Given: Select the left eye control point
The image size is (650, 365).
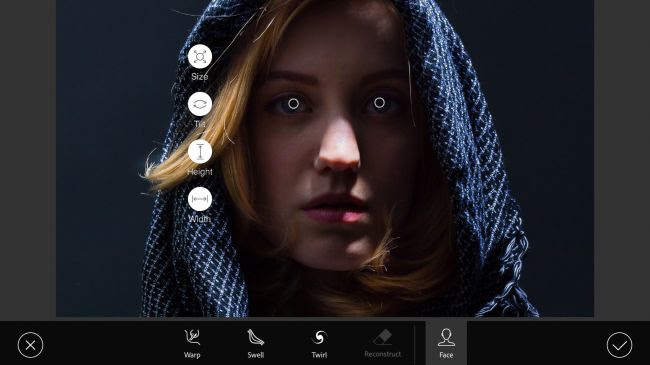Looking at the screenshot, I should tap(293, 104).
